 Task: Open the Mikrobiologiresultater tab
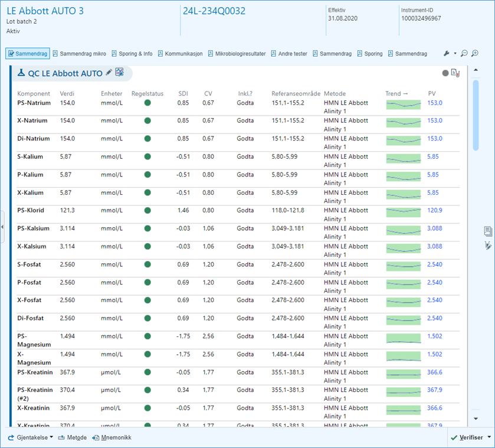pos(237,54)
